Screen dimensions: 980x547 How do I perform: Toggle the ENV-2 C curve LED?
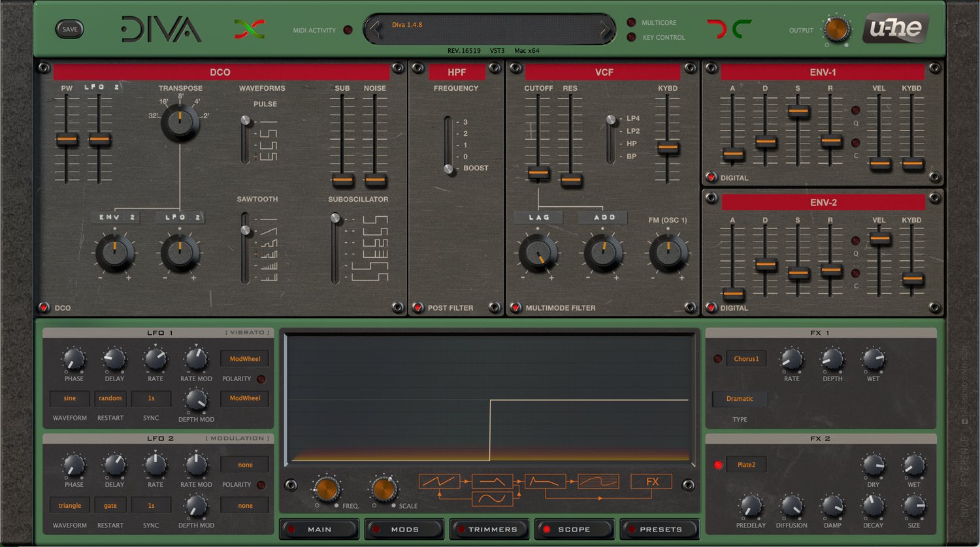[x=855, y=273]
